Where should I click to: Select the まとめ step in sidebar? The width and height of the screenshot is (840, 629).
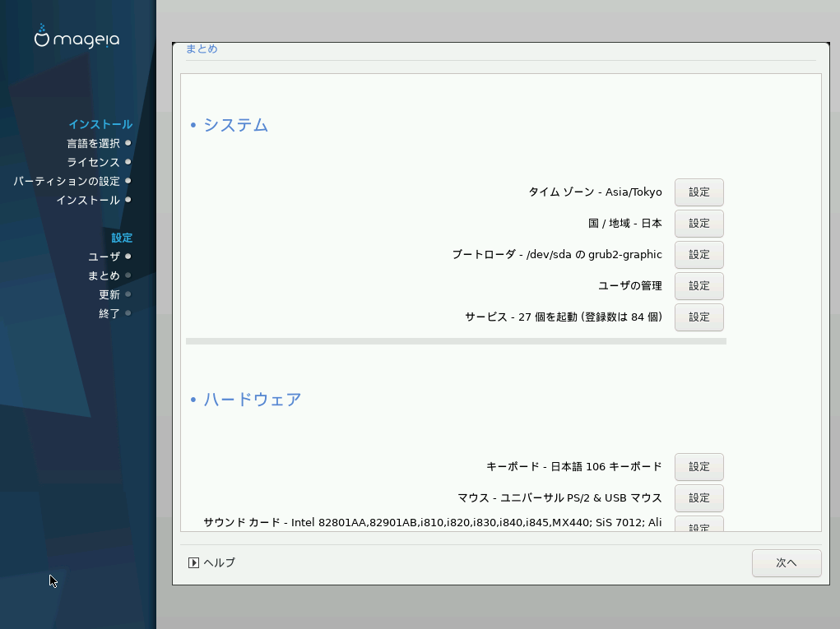pyautogui.click(x=104, y=275)
